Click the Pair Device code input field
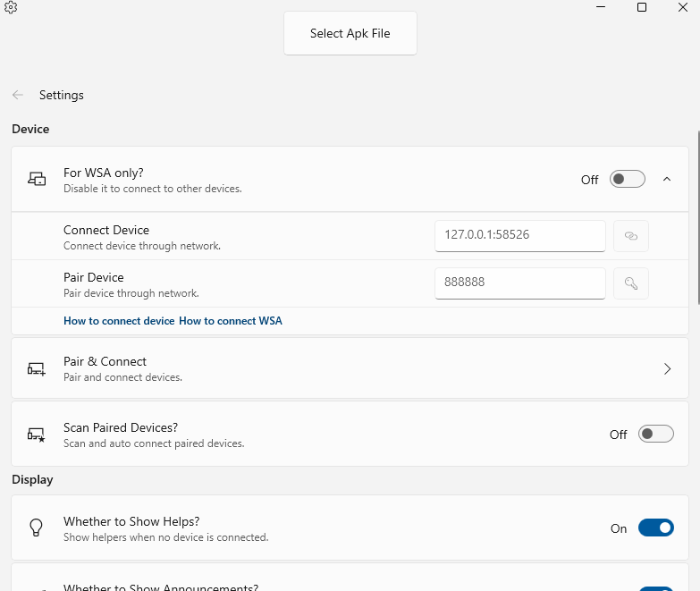The width and height of the screenshot is (700, 591). (x=519, y=283)
